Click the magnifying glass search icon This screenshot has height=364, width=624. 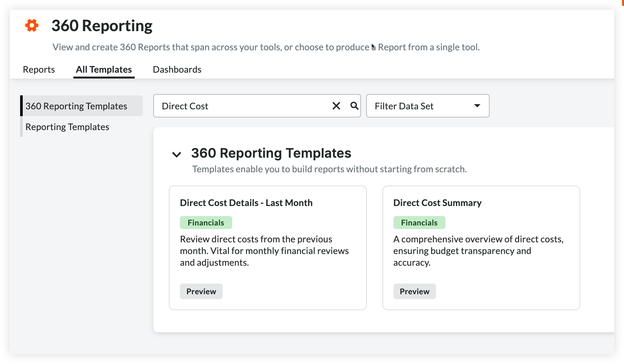coord(354,106)
